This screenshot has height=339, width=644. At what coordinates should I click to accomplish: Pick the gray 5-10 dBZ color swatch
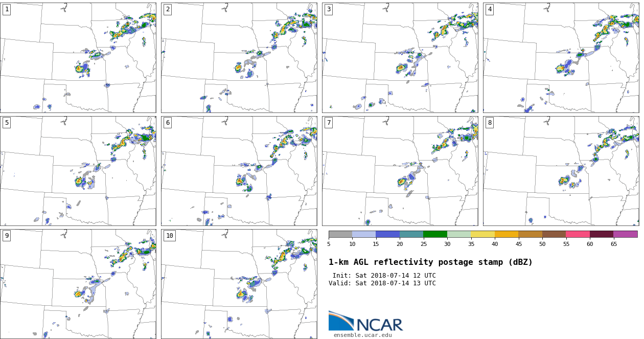click(x=340, y=234)
